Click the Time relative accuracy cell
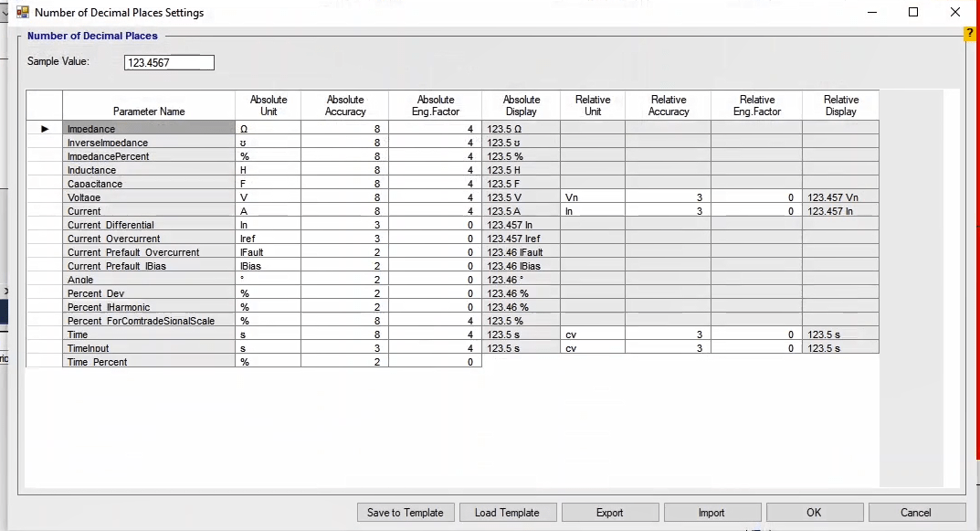Viewport: 980px width, 531px height. (x=669, y=335)
